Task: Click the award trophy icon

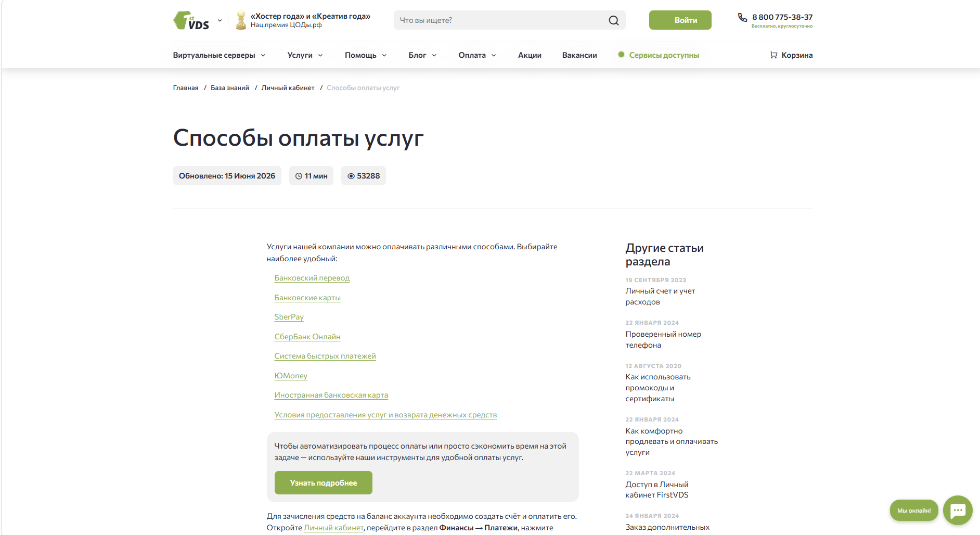Action: pos(241,20)
